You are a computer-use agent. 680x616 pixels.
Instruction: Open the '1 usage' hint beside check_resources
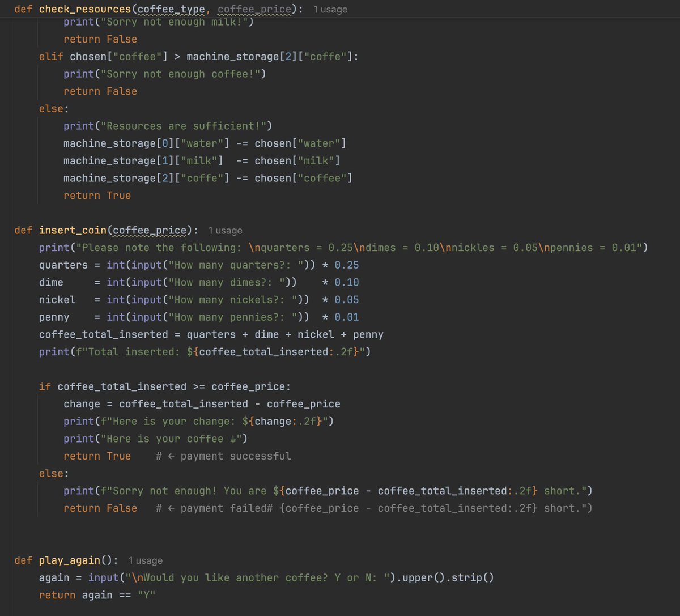pyautogui.click(x=330, y=10)
